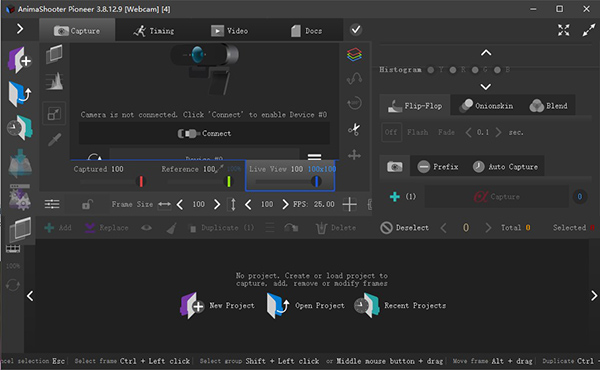Decrease the 0.1 sec interval
Viewport: 600px width, 370px height.
pos(468,132)
